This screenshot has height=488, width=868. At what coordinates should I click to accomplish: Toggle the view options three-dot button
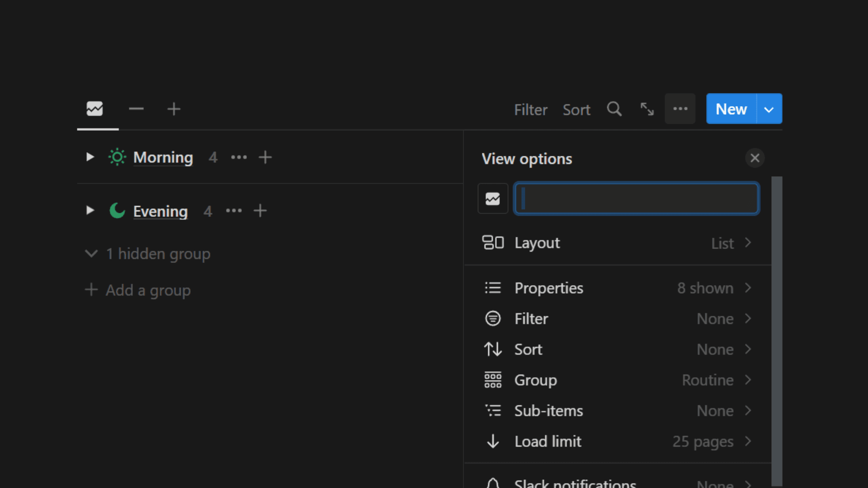(680, 109)
